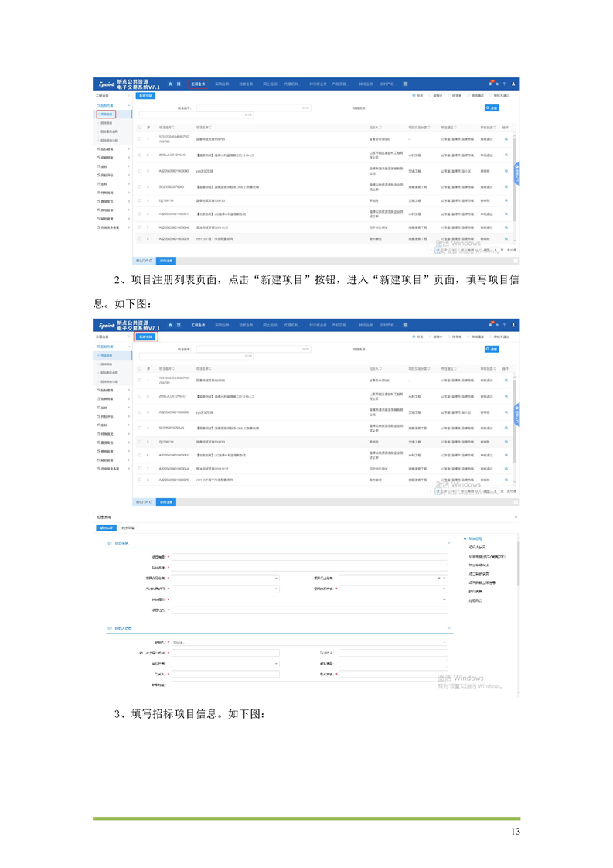Image resolution: width=613 pixels, height=868 pixels.
Task: Tick the checkbox for row 2 in the upper table
Action: [x=140, y=155]
